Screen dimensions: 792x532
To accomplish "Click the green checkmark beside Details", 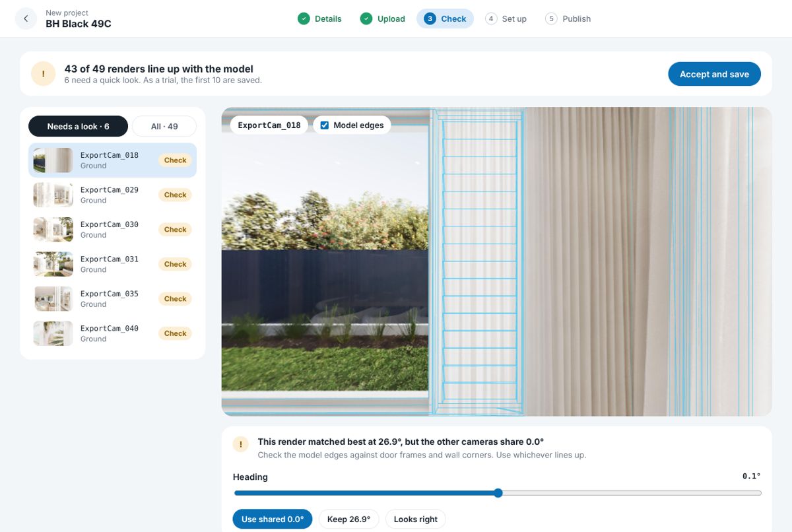I will click(x=304, y=18).
